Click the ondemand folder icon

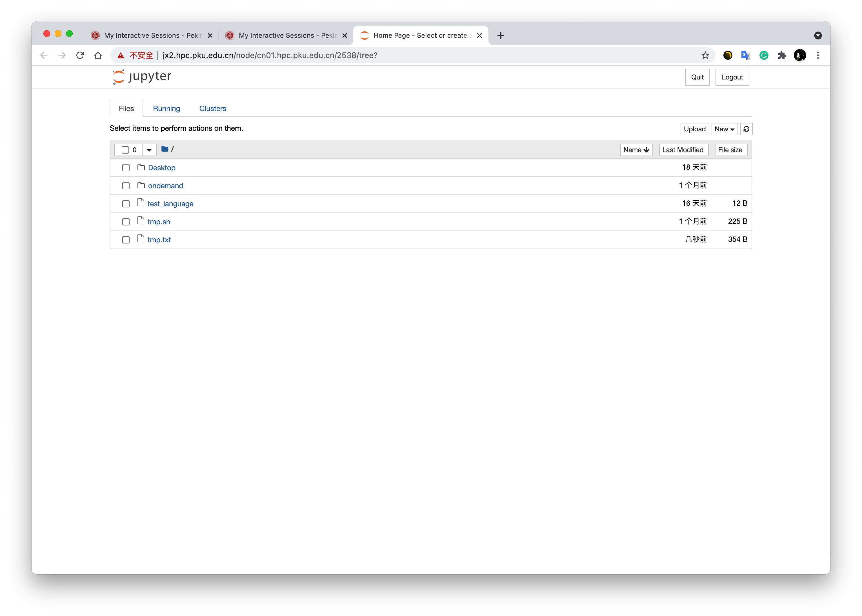pos(141,185)
